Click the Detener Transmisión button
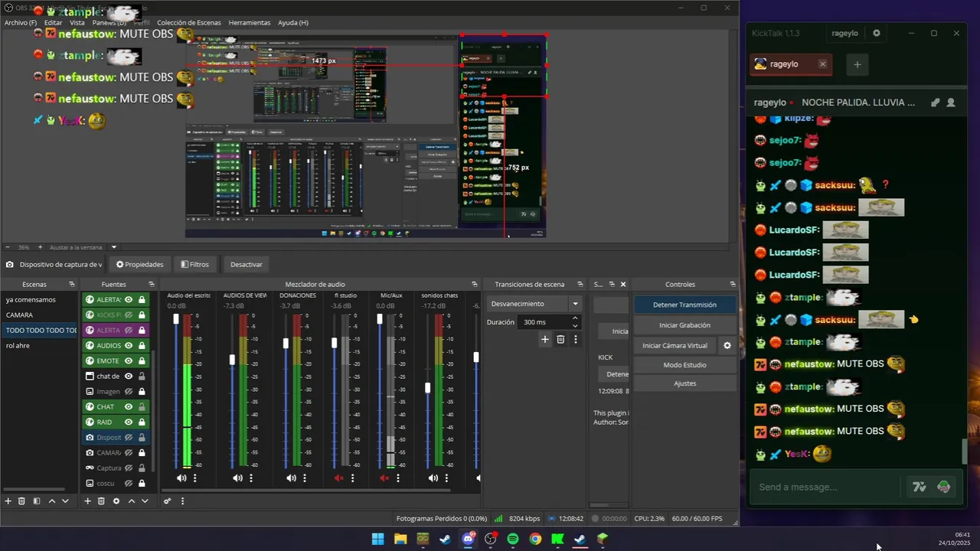The image size is (980, 551). tap(684, 305)
